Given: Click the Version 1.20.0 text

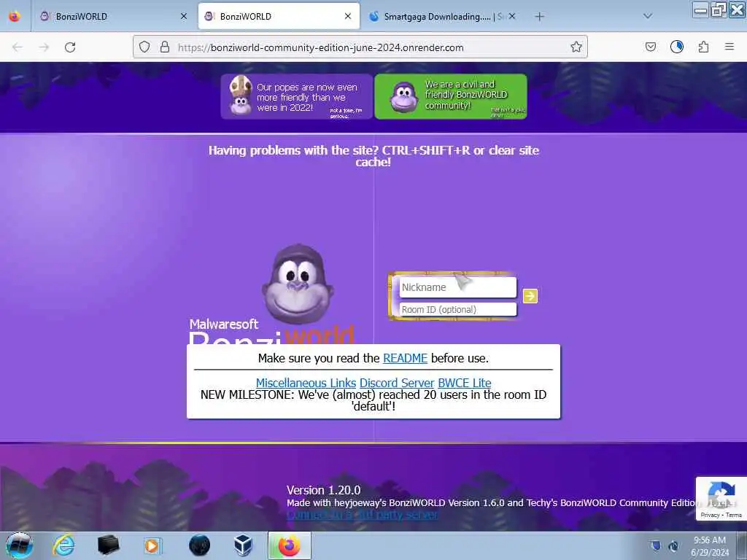Looking at the screenshot, I should tap(323, 490).
